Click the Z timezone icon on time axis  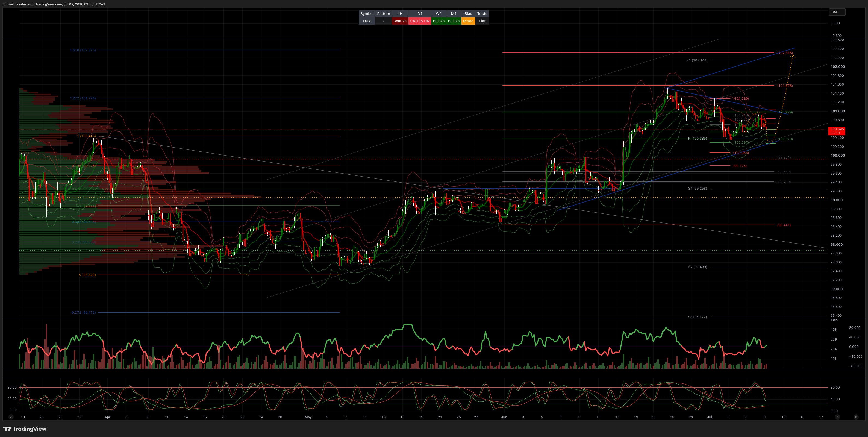pyautogui.click(x=11, y=417)
